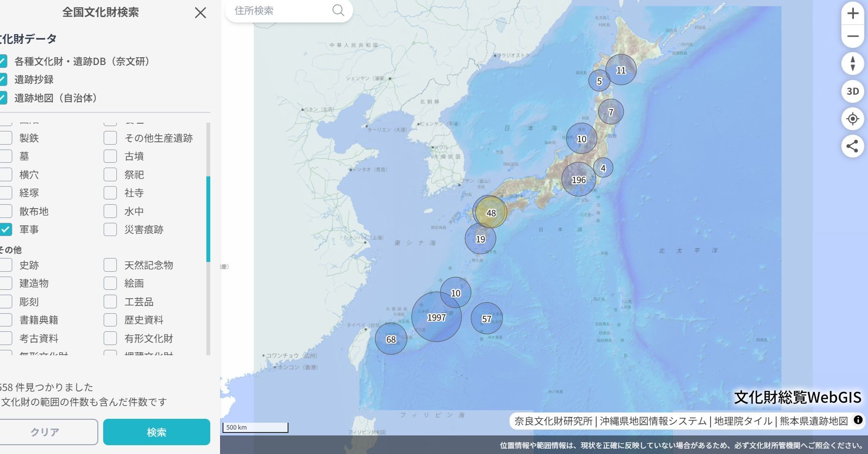Screen dimensions: 868x454
Task: Click the zoom out minus button
Action: [852, 37]
